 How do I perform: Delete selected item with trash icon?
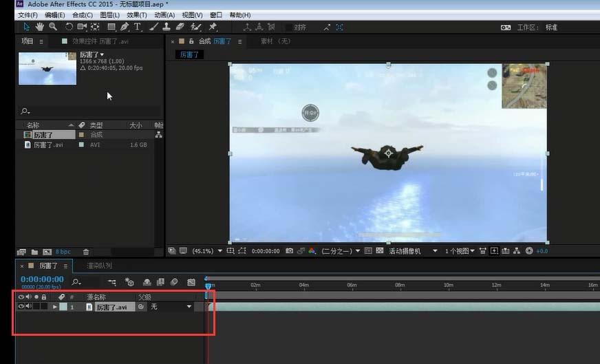tap(86, 251)
